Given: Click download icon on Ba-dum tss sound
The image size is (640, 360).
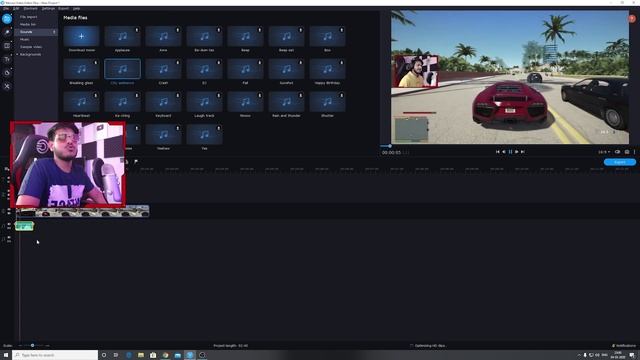Looking at the screenshot, I should click(219, 30).
